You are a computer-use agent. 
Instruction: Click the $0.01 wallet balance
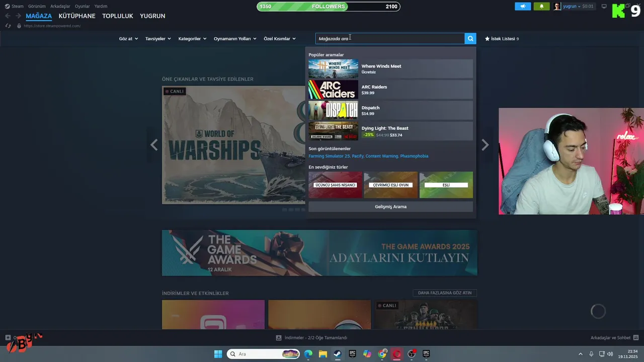pyautogui.click(x=588, y=7)
